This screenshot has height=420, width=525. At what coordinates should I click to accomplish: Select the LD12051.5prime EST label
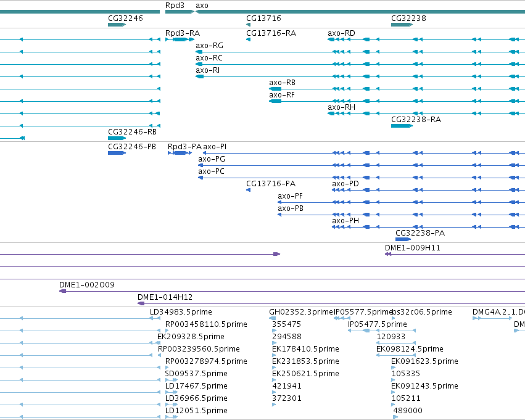click(x=196, y=411)
